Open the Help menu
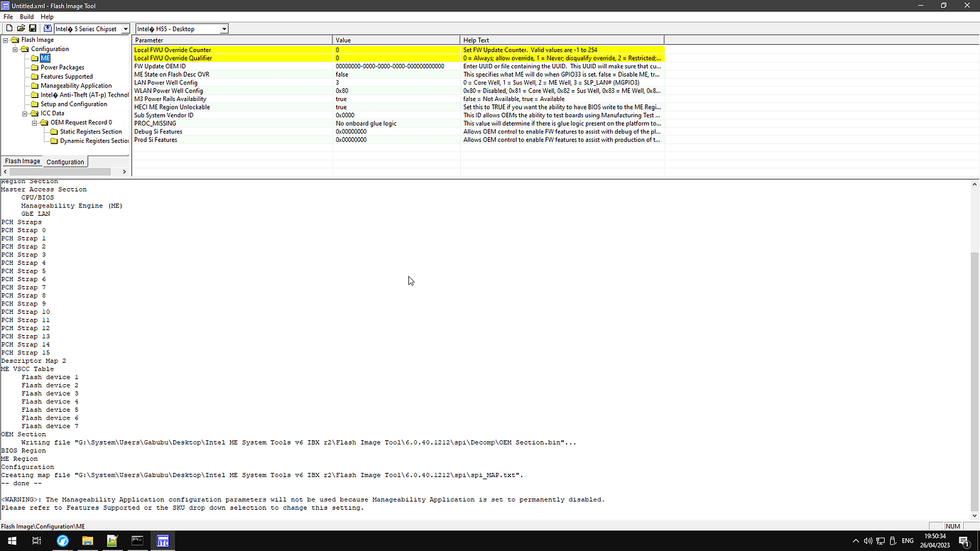 47,16
